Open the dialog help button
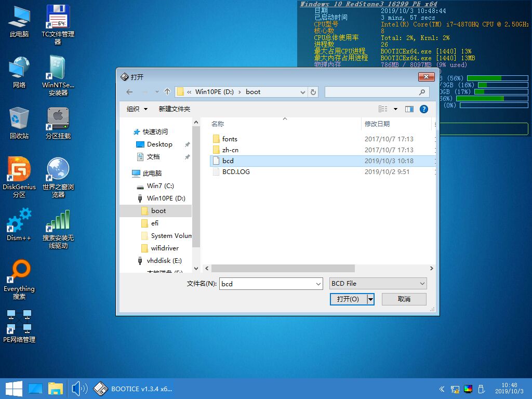The image size is (532, 399). tap(424, 109)
